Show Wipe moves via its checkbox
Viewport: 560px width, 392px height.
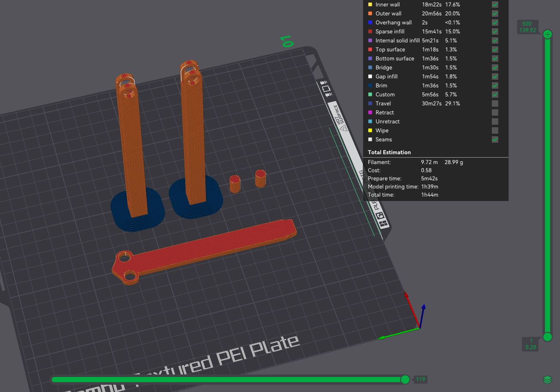point(495,131)
